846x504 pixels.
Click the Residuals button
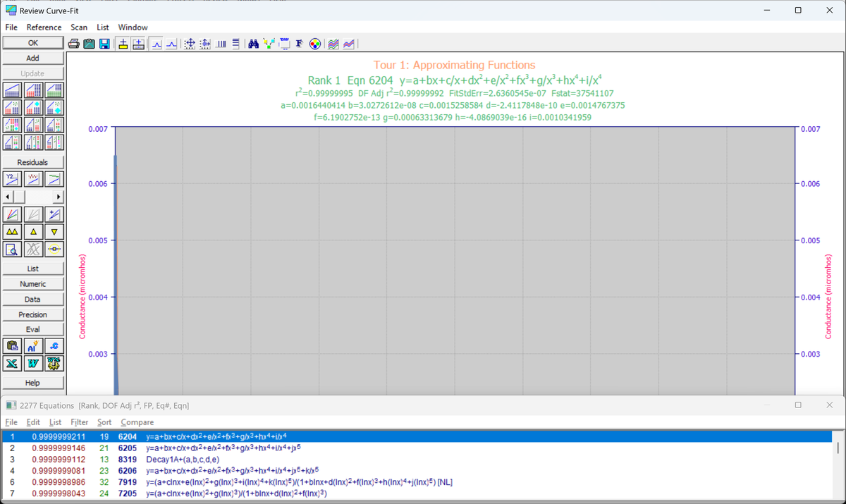tap(33, 163)
